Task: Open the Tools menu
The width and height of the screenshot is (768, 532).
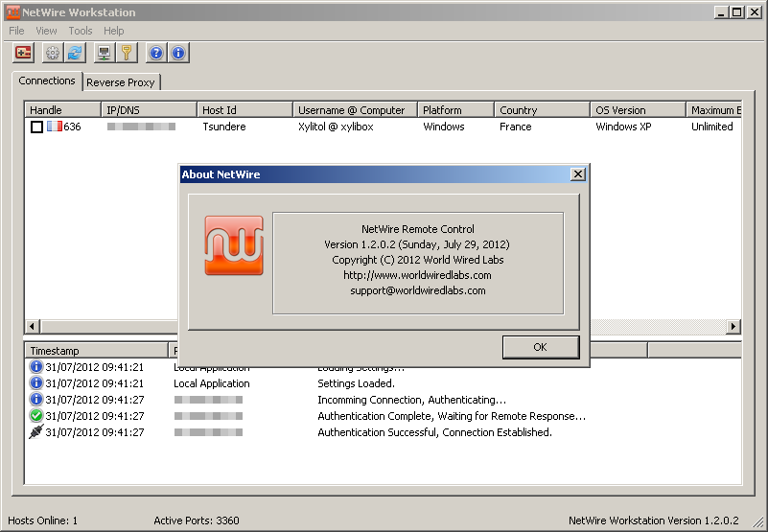Action: click(81, 31)
